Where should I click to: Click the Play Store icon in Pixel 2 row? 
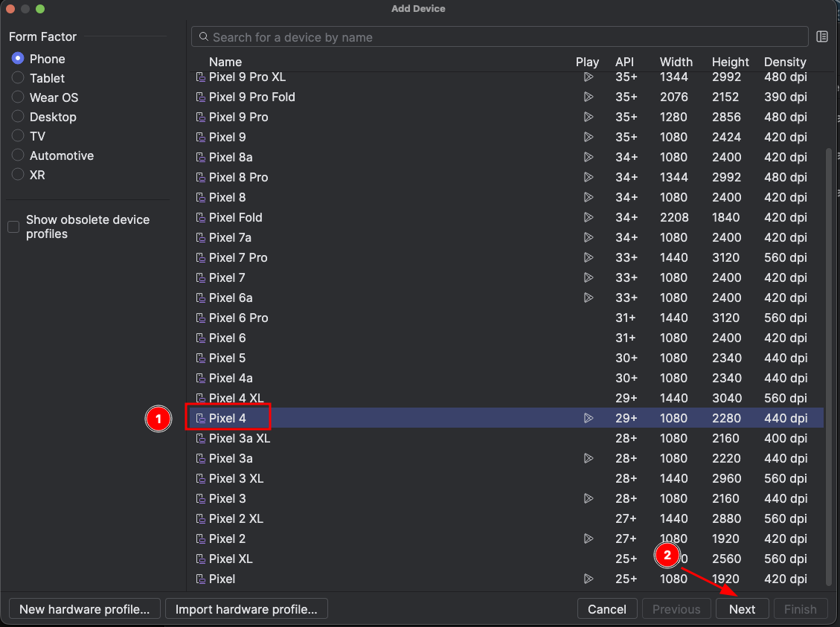coord(589,538)
